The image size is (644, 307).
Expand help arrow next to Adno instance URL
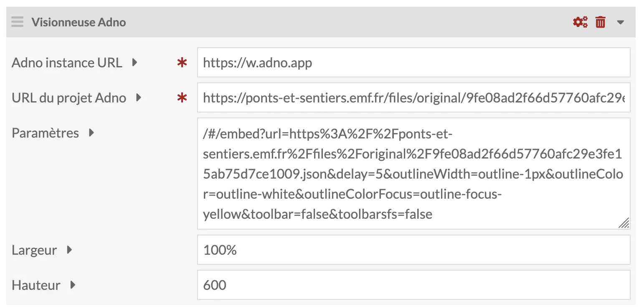click(134, 63)
